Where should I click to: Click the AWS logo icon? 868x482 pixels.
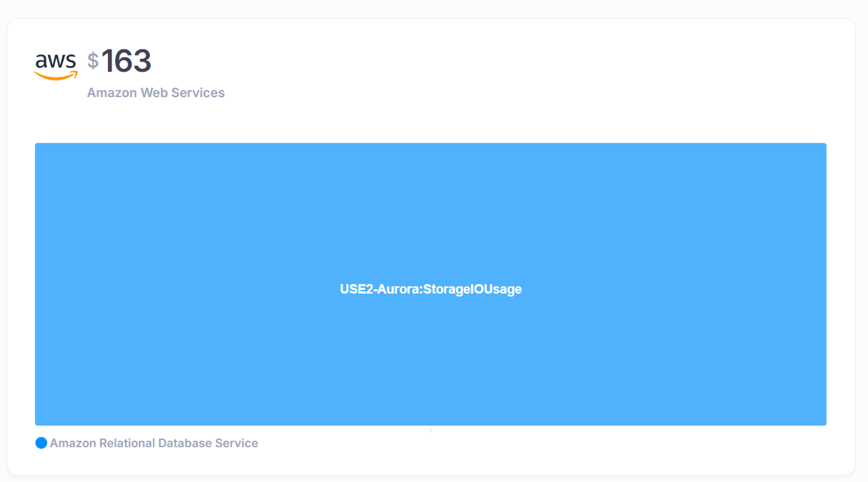coord(56,66)
